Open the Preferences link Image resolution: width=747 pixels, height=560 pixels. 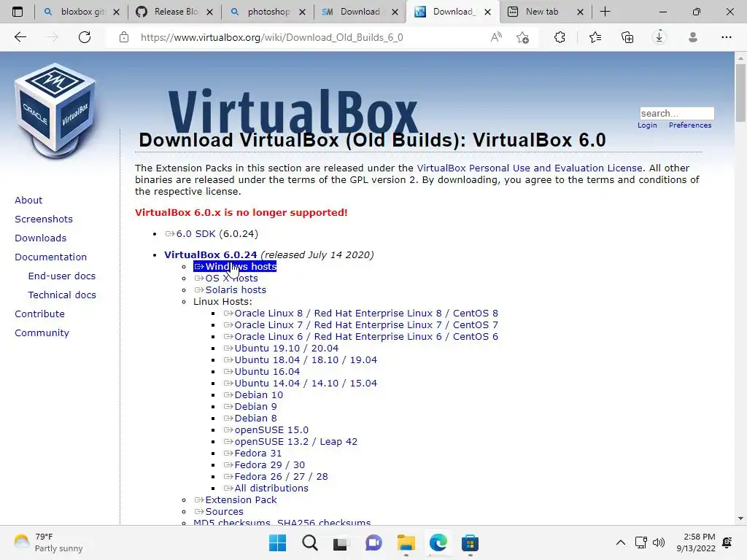tap(690, 125)
